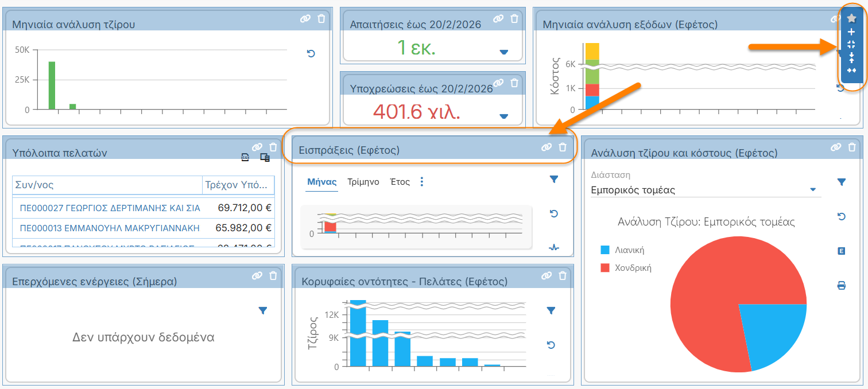Click the filter icon in Κορυφαίες οντότητες widget
Screen dimensions: 868x389
551,310
